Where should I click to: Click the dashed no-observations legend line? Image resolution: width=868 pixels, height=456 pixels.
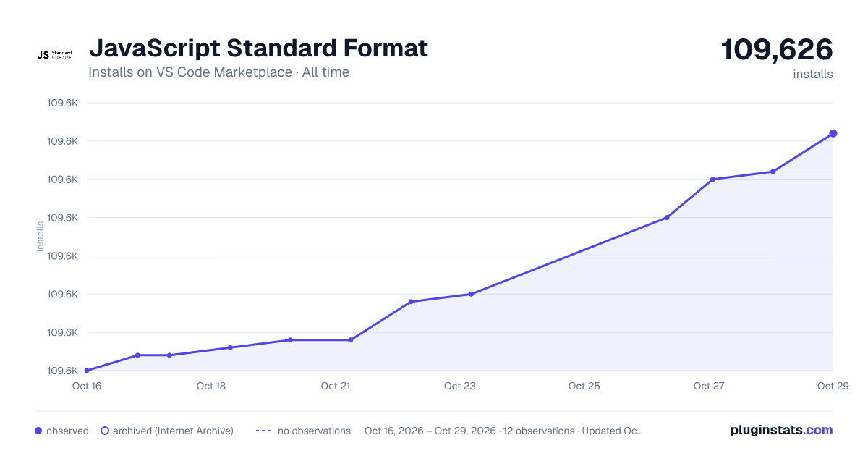click(263, 431)
